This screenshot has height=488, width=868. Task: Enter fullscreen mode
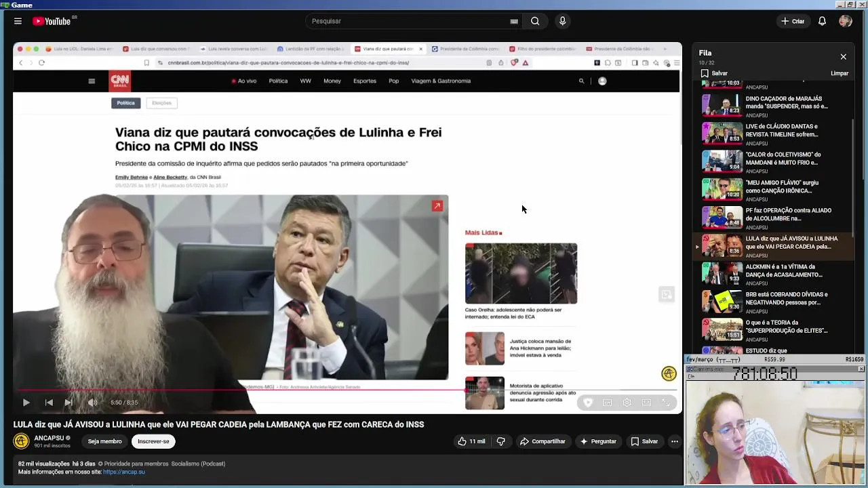[667, 403]
